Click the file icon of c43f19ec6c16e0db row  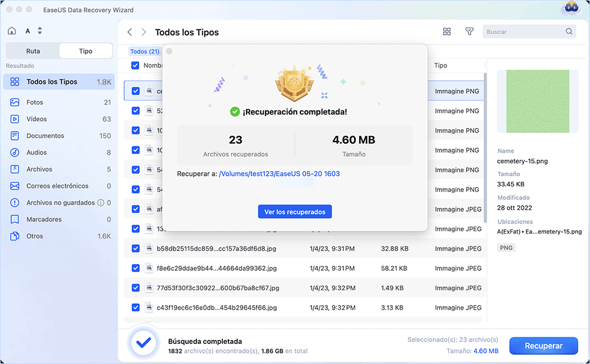[x=149, y=307]
